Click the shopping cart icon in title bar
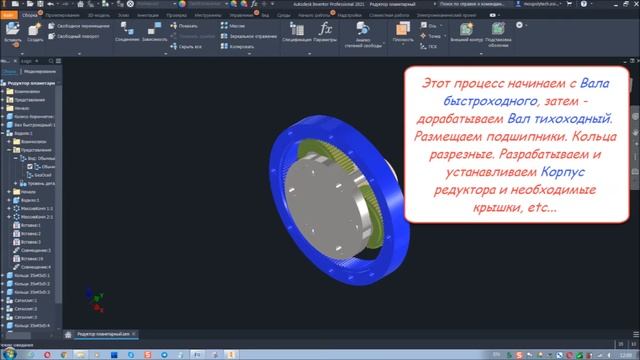This screenshot has width=640, height=360. coord(569,4)
